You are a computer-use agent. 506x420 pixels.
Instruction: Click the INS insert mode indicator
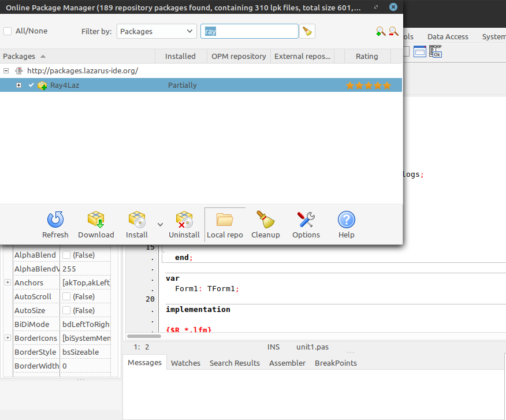tap(273, 347)
